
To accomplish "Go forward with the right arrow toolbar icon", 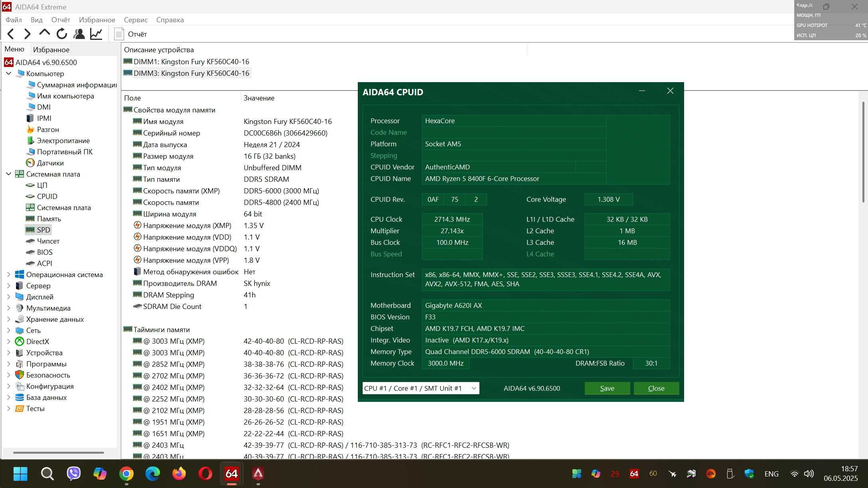I will coord(27,34).
